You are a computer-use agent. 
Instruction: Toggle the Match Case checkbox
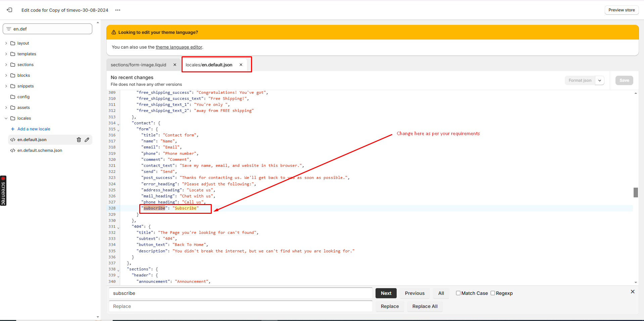pos(458,293)
